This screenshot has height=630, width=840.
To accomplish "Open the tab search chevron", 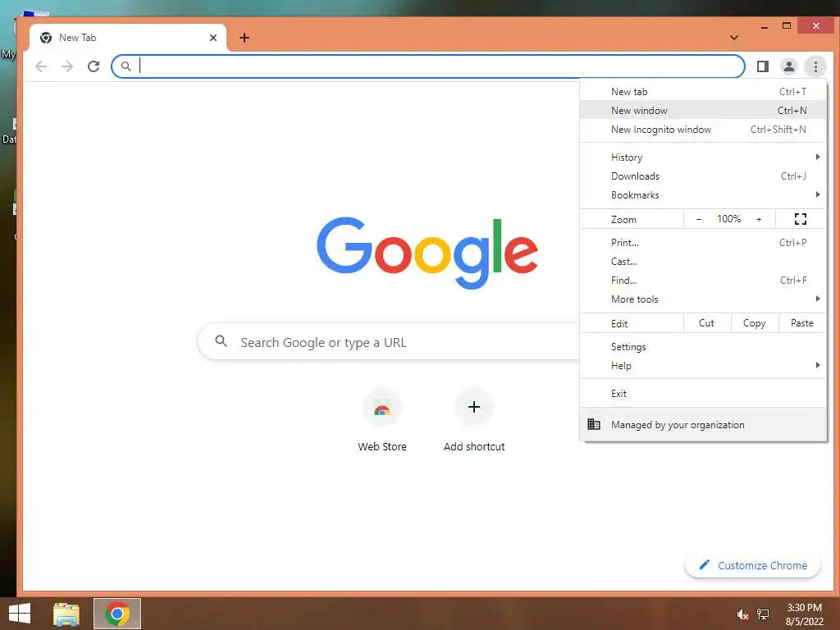I will pos(734,38).
